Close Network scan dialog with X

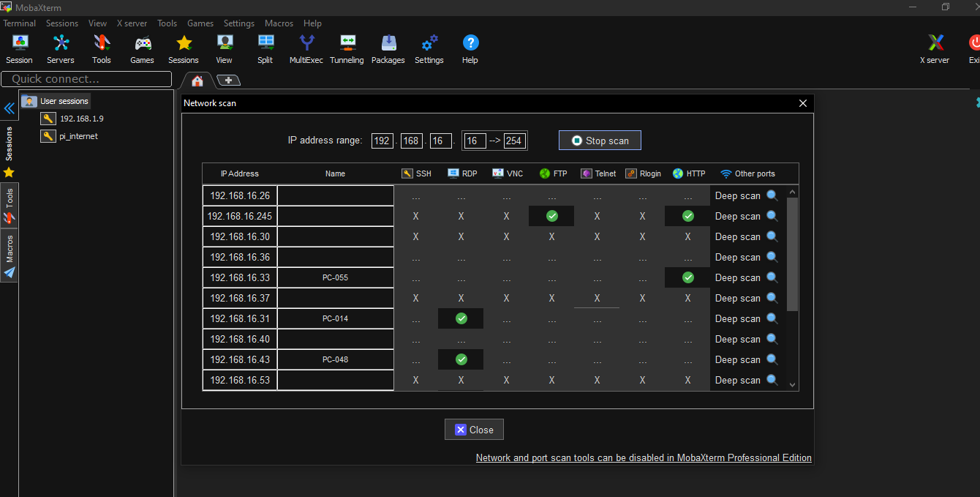click(803, 103)
